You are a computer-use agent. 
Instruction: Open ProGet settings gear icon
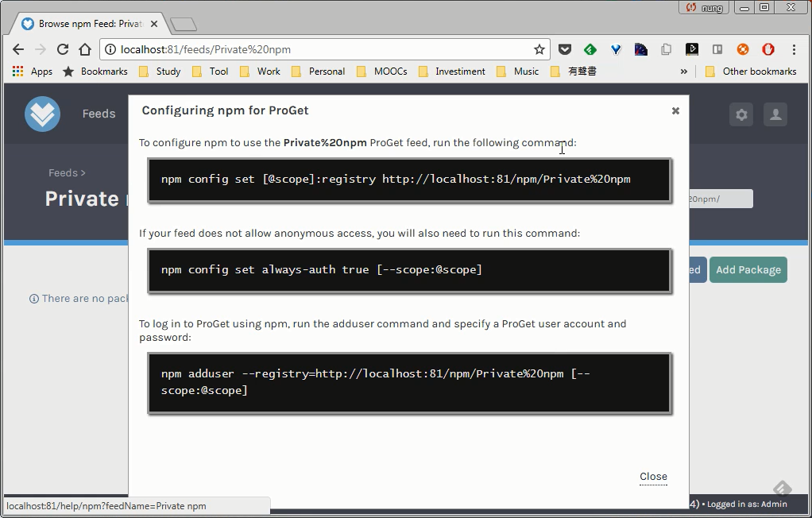coord(741,114)
